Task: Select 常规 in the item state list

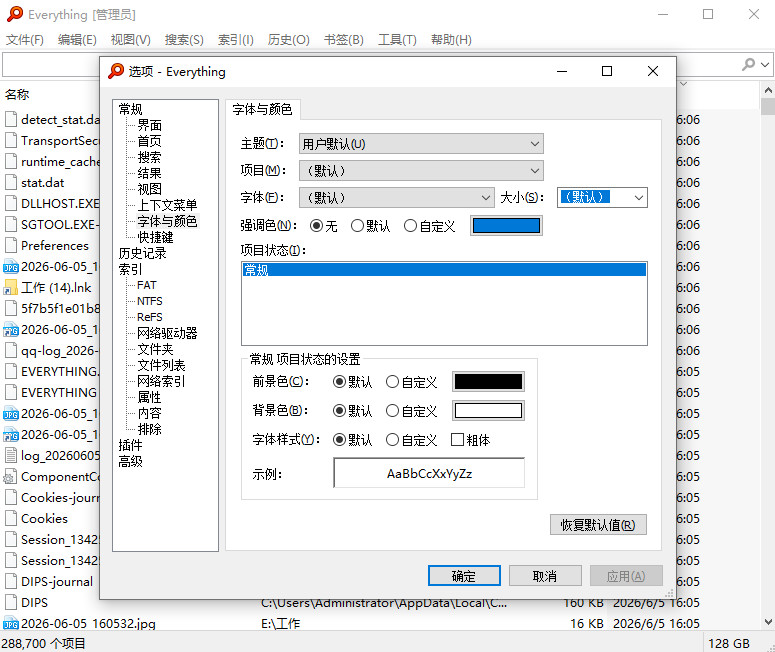Action: tap(444, 270)
